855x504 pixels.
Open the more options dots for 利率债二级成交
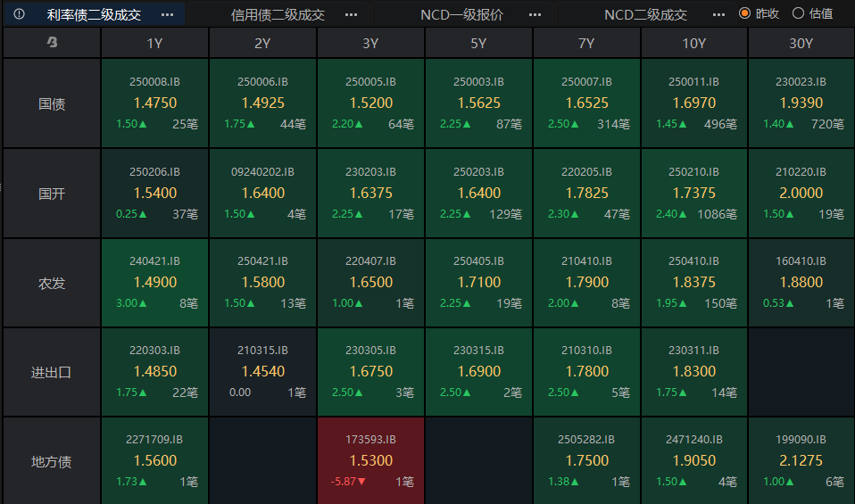(x=168, y=14)
